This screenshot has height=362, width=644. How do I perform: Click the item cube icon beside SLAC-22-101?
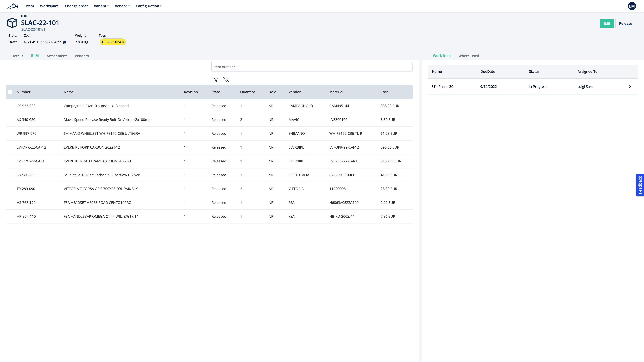pos(12,23)
